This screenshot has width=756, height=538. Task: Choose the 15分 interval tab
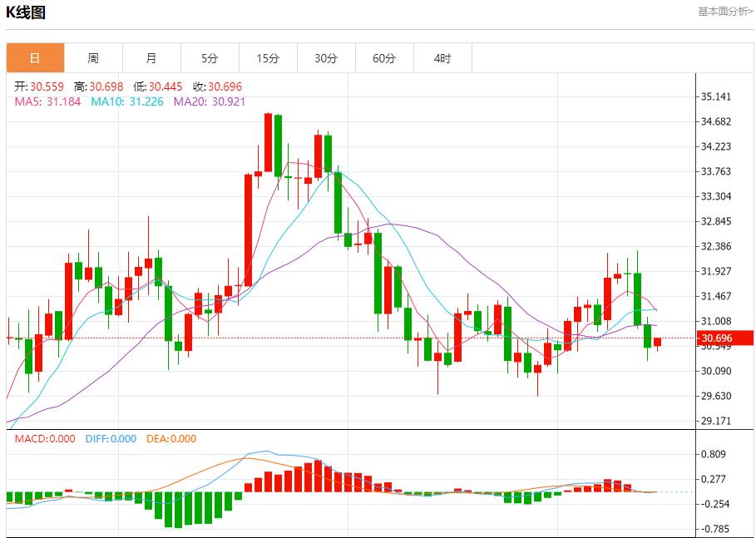coord(268,58)
